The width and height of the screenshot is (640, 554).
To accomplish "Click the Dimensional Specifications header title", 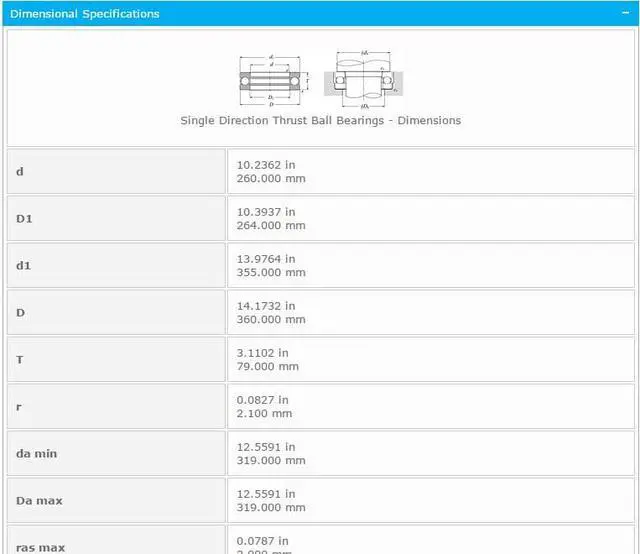I will point(85,14).
